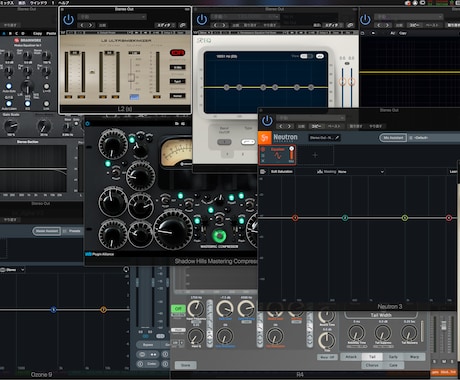Select the red EQ node in Neutron
This screenshot has height=380, width=460.
(295, 218)
